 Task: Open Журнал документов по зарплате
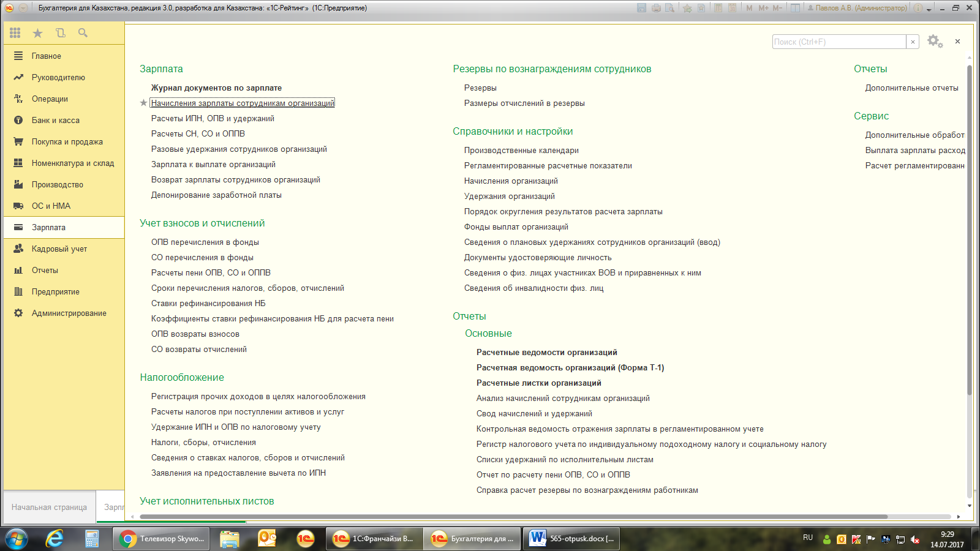coord(216,88)
